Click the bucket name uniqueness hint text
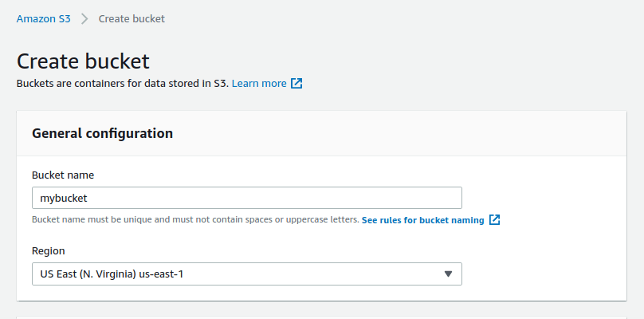This screenshot has width=644, height=319. (195, 219)
